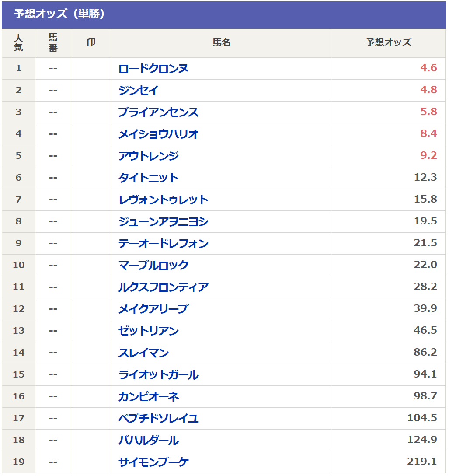
Task: Click the アウトレンジ link
Action: 148,156
